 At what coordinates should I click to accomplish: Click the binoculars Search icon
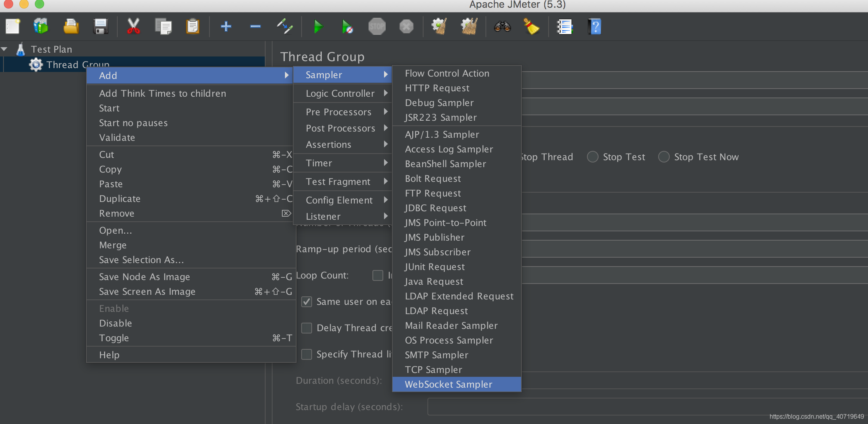pos(502,27)
